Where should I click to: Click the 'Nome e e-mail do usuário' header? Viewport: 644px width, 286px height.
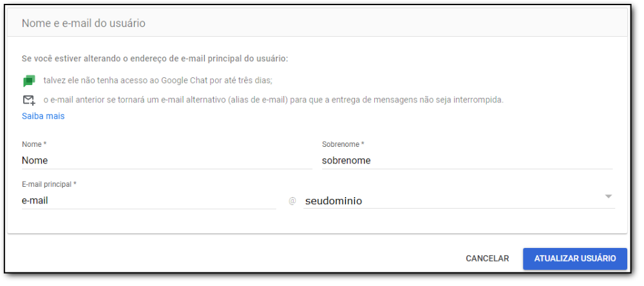[x=83, y=23]
